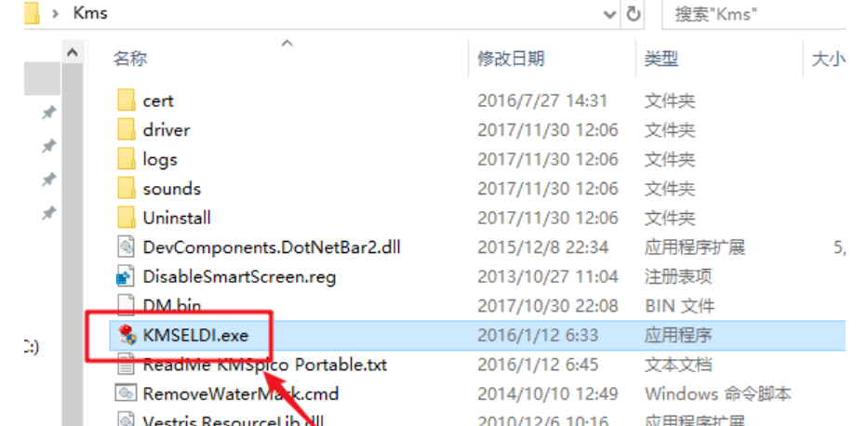Click the first pinned quick-access pin icon
Viewport: 868px width, 426px height.
pyautogui.click(x=48, y=113)
